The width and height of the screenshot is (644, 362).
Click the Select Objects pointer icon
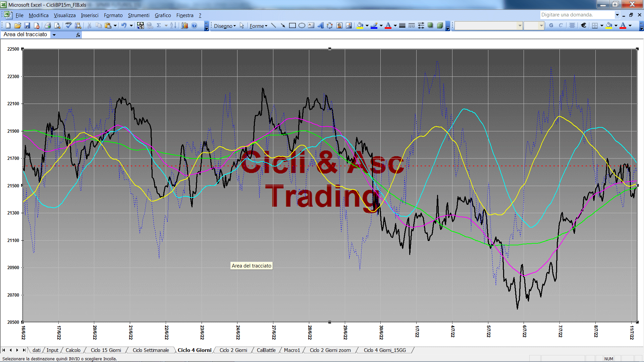(242, 25)
